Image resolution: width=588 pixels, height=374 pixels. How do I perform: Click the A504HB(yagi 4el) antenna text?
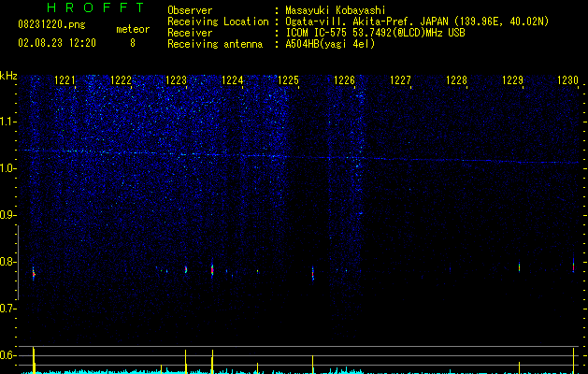330,44
